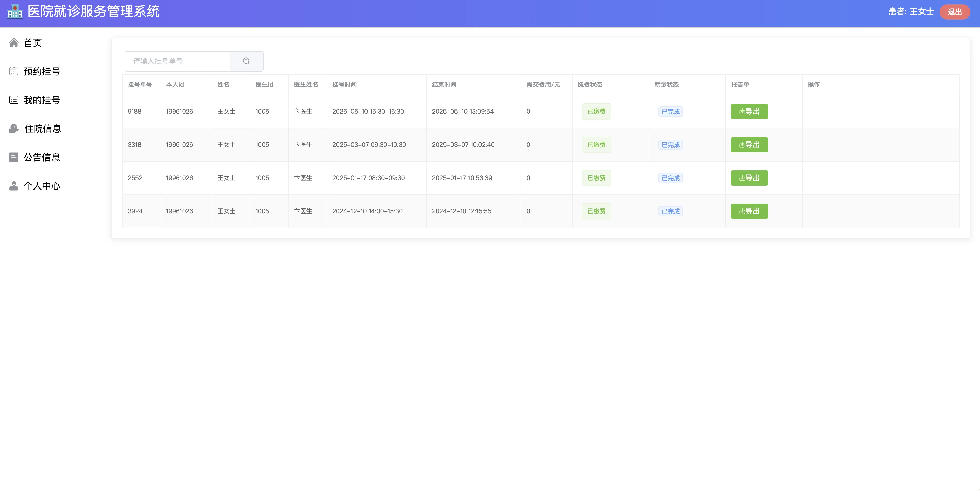This screenshot has width=980, height=490.
Task: Click the notice icon beside 公告信息
Action: 14,157
